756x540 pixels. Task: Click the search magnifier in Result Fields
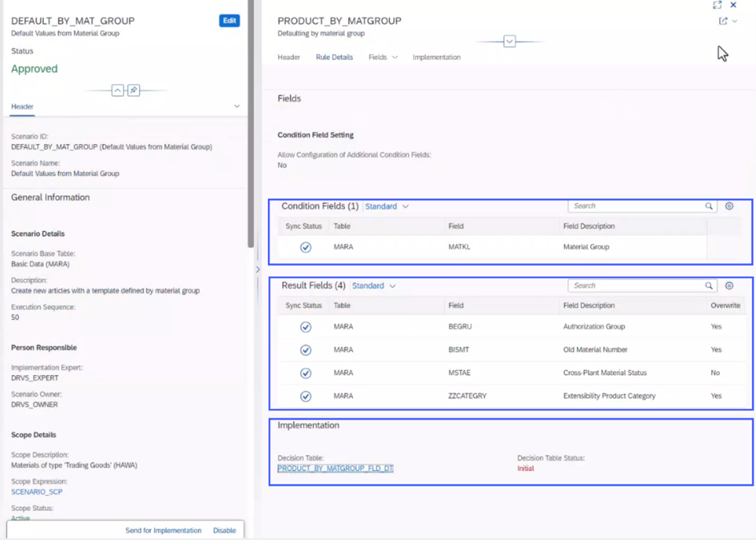(709, 285)
